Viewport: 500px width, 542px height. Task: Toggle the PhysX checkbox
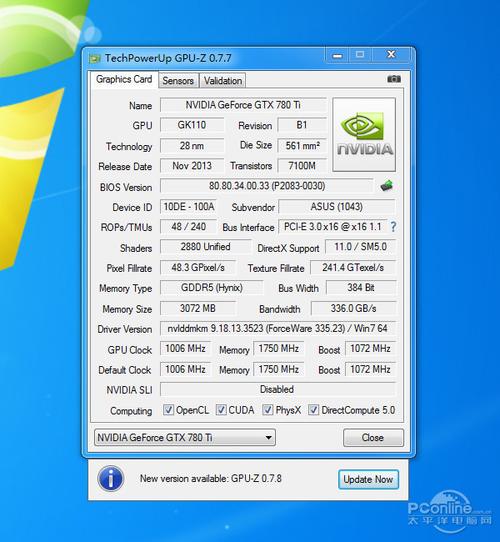[x=268, y=410]
